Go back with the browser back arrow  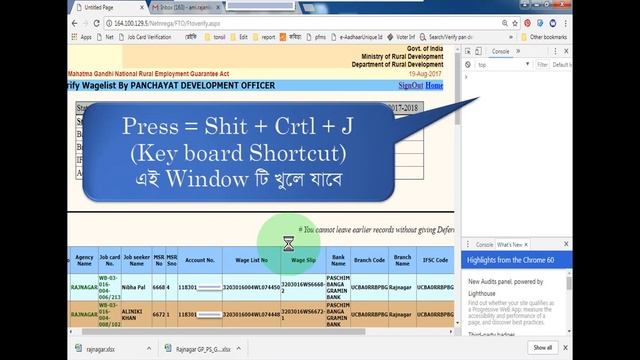click(x=75, y=24)
